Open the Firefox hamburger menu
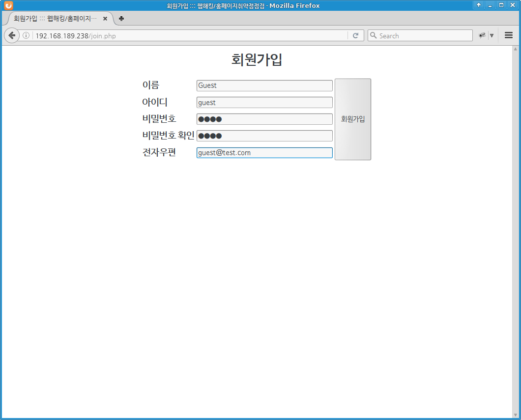This screenshot has width=521, height=420. [x=508, y=35]
